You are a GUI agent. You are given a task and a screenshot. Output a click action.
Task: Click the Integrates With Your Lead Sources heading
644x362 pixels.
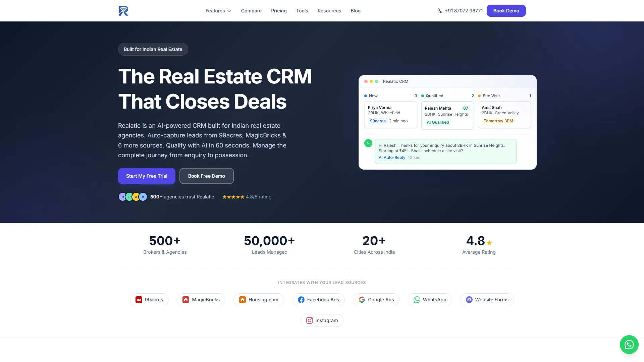click(322, 283)
